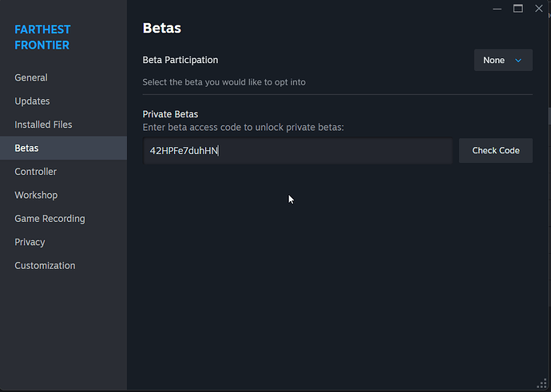Navigate to the Privacy tab
Viewport: 551px width, 392px height.
30,242
